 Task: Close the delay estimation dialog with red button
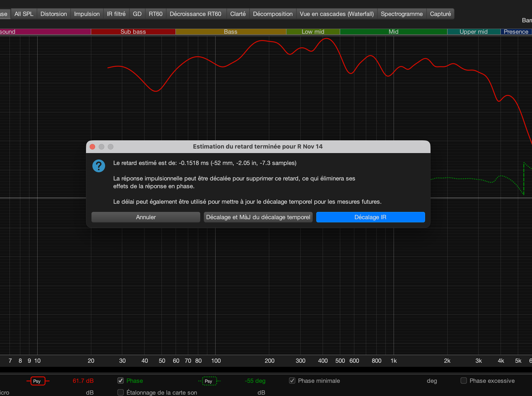(x=92, y=147)
